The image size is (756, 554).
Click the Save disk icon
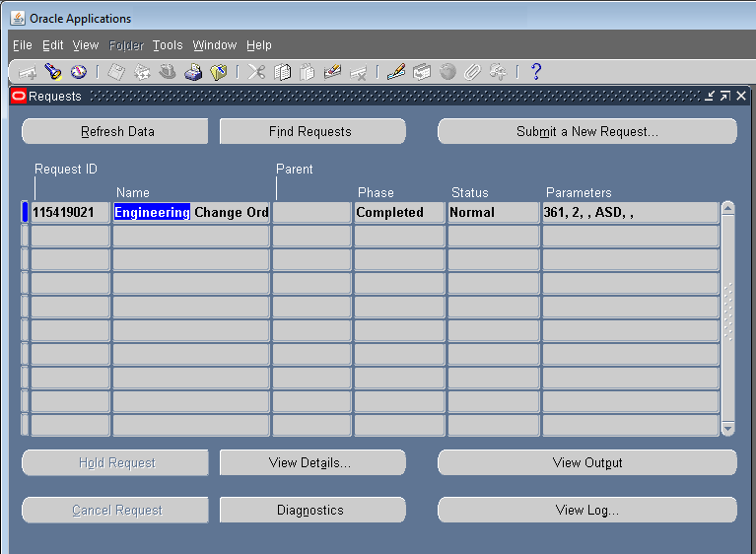tap(116, 72)
